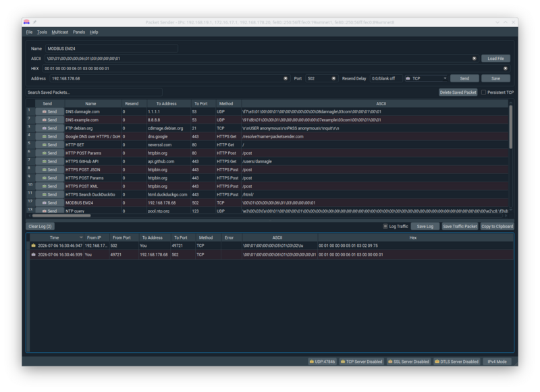The image size is (540, 392).
Task: Click Save Traffic Packet button
Action: point(460,227)
